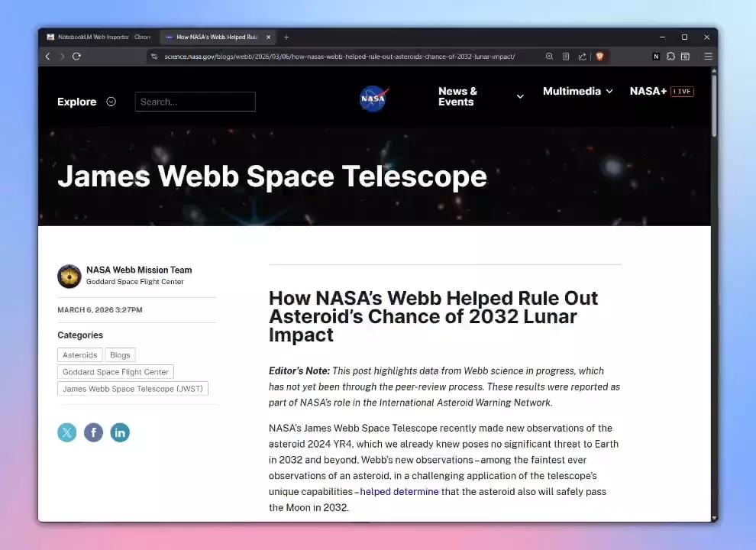Image resolution: width=756 pixels, height=550 pixels.
Task: Click the site Search input field
Action: coord(195,102)
